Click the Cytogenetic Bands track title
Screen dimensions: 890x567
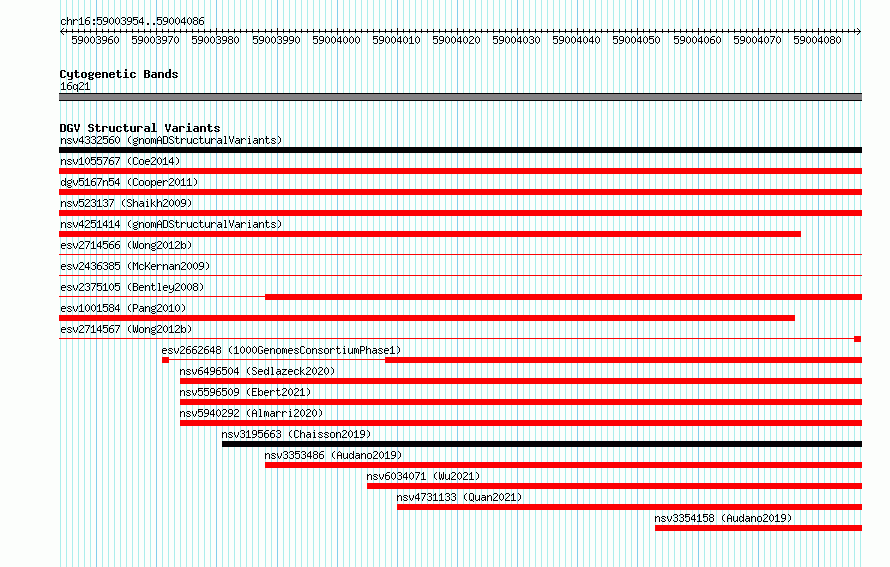coord(119,74)
